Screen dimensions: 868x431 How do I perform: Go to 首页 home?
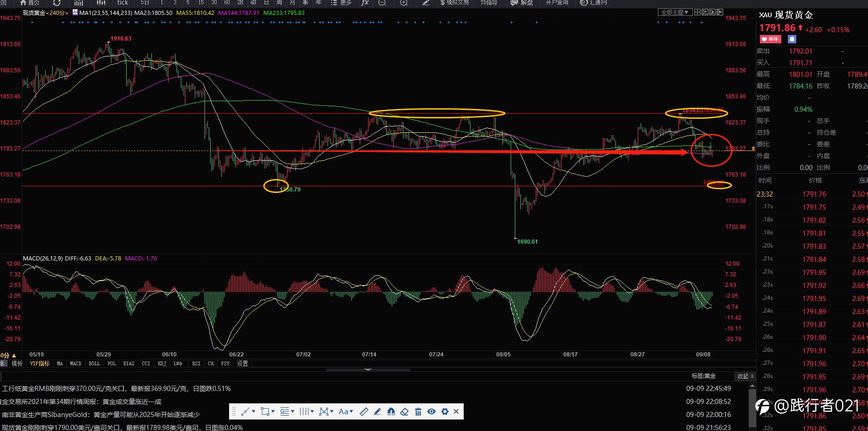point(30,2)
